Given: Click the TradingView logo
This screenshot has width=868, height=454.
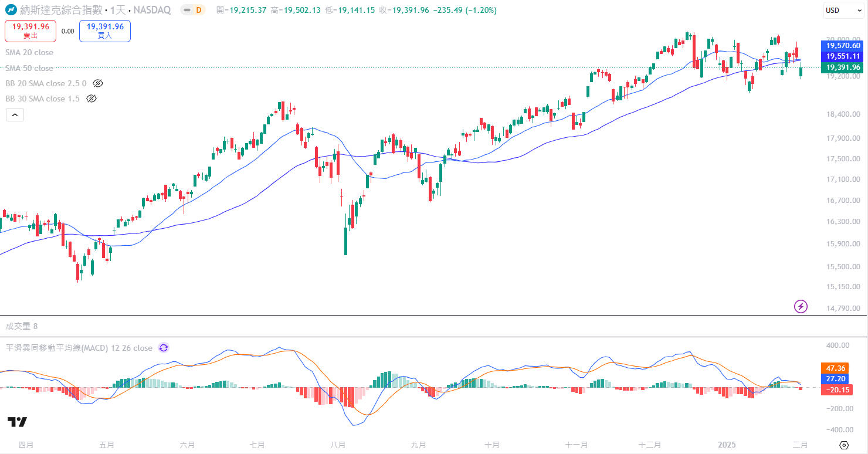Looking at the screenshot, I should [17, 422].
